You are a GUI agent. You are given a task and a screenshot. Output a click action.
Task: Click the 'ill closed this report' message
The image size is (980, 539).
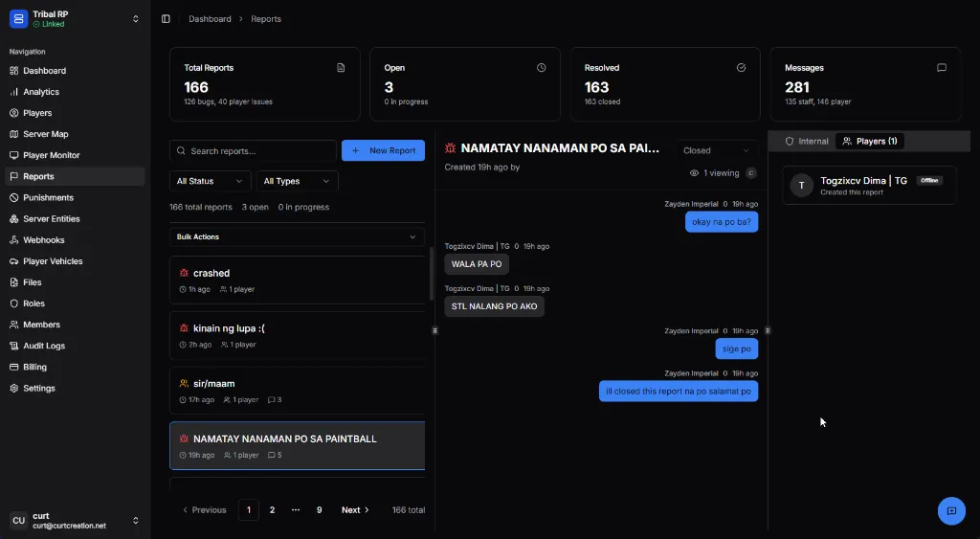tap(679, 392)
